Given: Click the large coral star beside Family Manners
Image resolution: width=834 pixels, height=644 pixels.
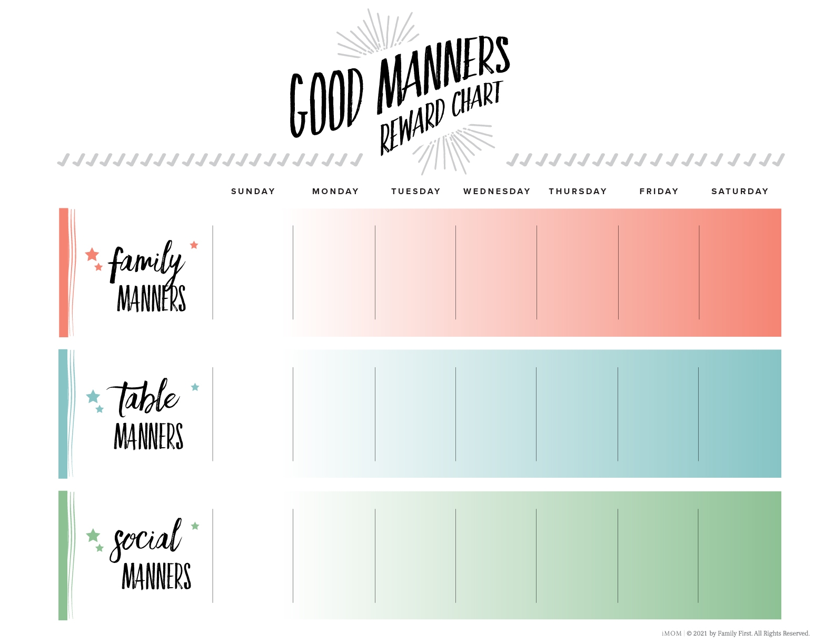Looking at the screenshot, I should [x=92, y=255].
